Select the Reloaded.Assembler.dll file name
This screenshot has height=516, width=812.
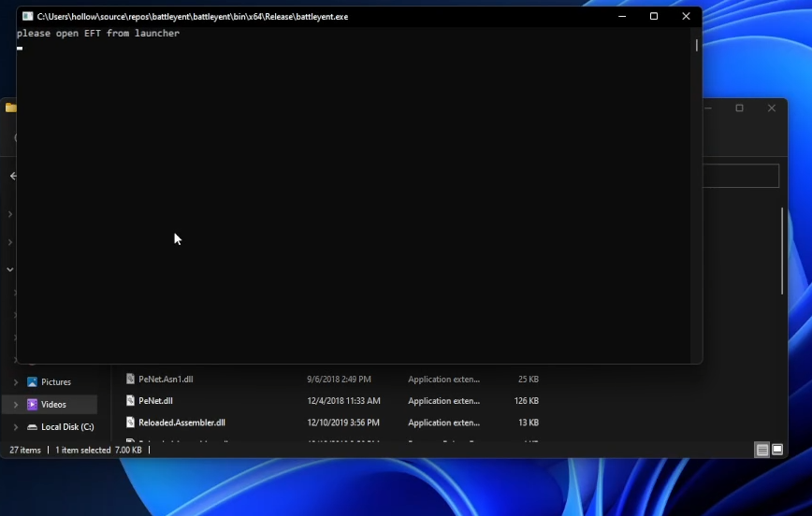(x=181, y=423)
